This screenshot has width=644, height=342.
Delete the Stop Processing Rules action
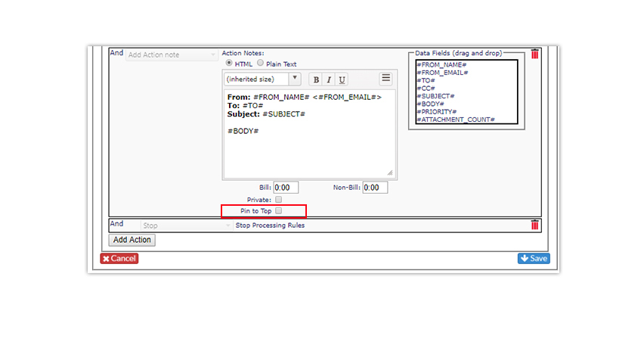click(534, 225)
